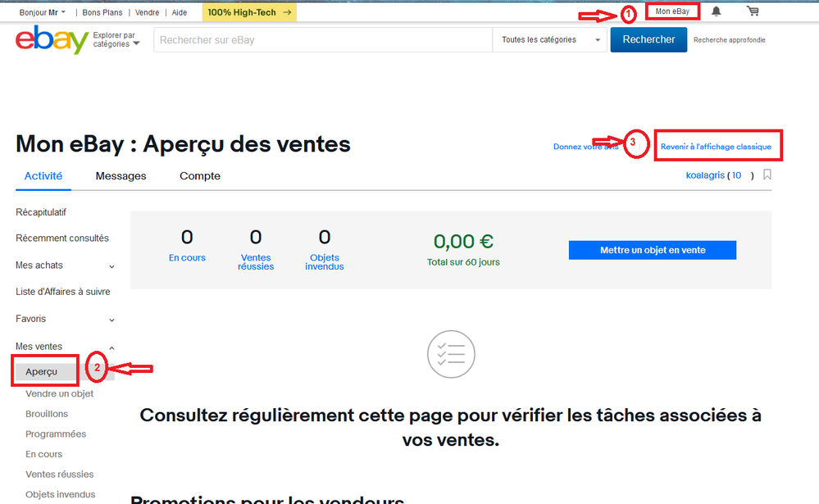Image resolution: width=819 pixels, height=504 pixels.
Task: Open Toutes les catégories combo box
Action: click(x=550, y=39)
